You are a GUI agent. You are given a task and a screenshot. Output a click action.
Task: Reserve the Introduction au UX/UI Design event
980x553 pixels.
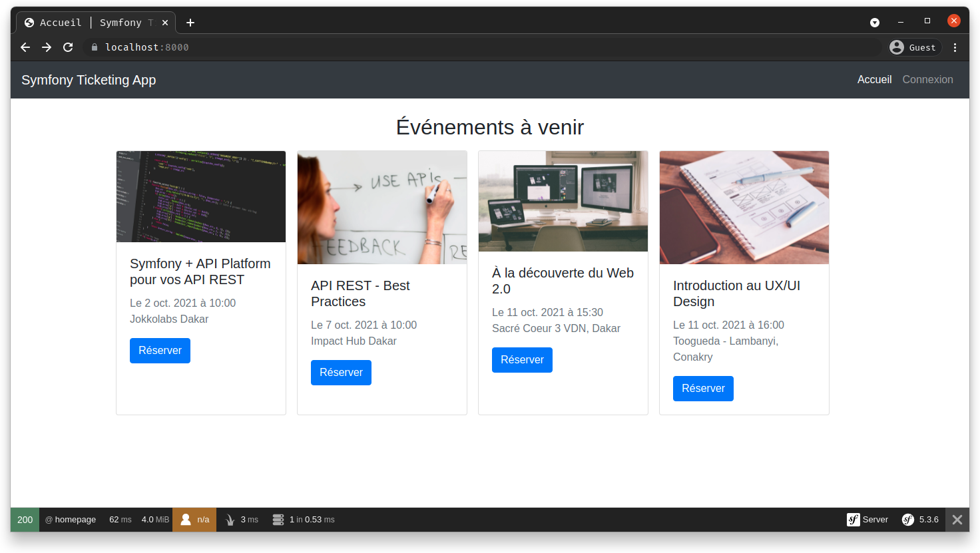703,389
